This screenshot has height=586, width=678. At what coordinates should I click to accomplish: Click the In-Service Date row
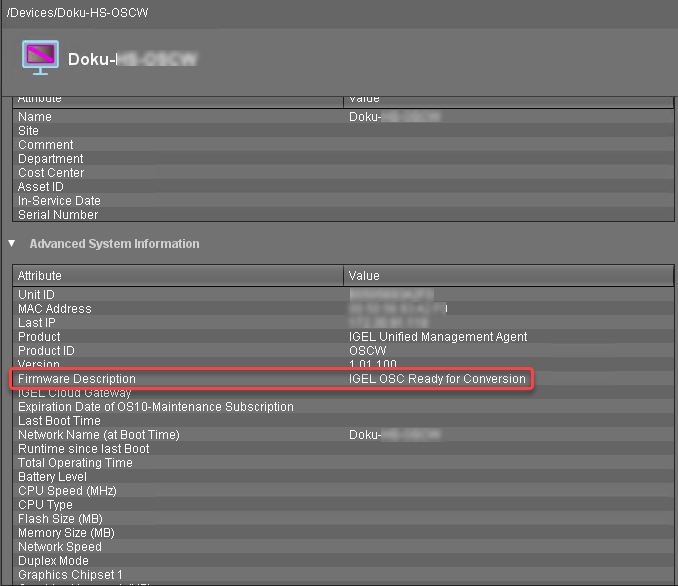(59, 201)
